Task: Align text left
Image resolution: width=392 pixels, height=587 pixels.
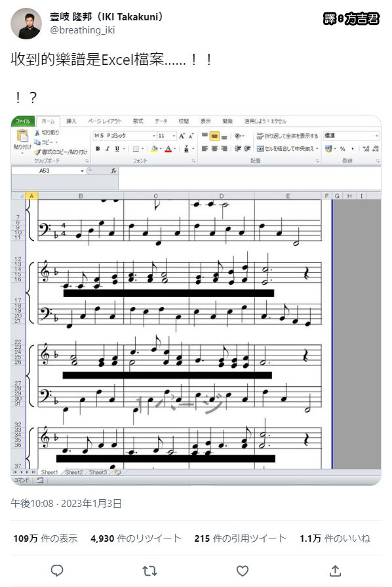Action: pos(205,149)
